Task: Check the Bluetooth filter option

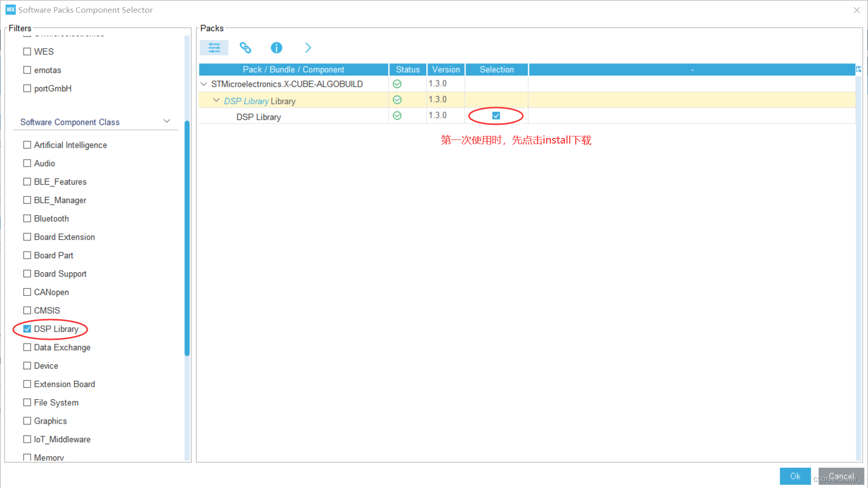Action: tap(27, 218)
